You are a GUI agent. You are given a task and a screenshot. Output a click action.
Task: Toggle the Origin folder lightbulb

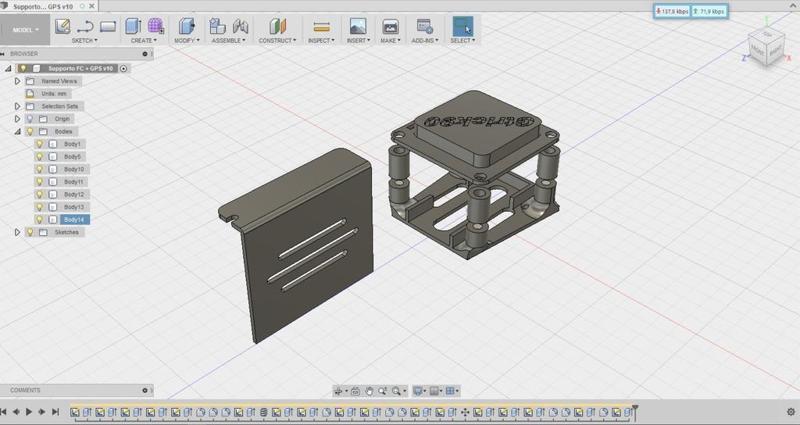(x=30, y=118)
